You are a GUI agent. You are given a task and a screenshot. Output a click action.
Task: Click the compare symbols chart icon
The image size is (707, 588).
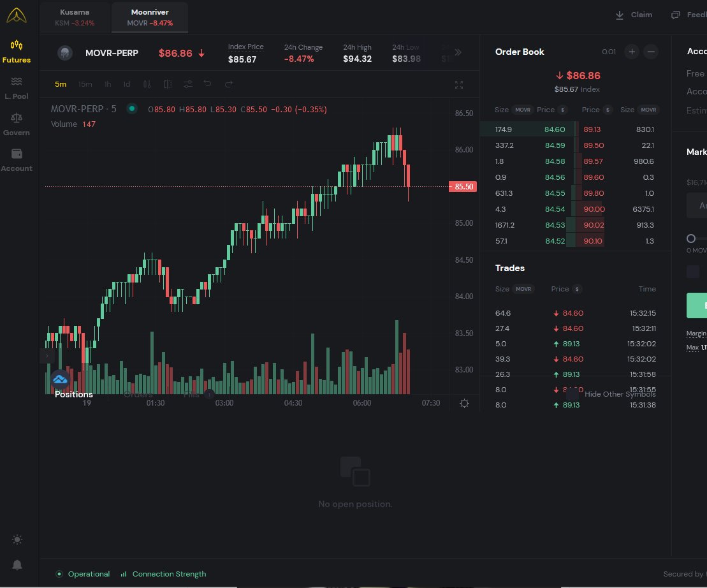point(167,84)
